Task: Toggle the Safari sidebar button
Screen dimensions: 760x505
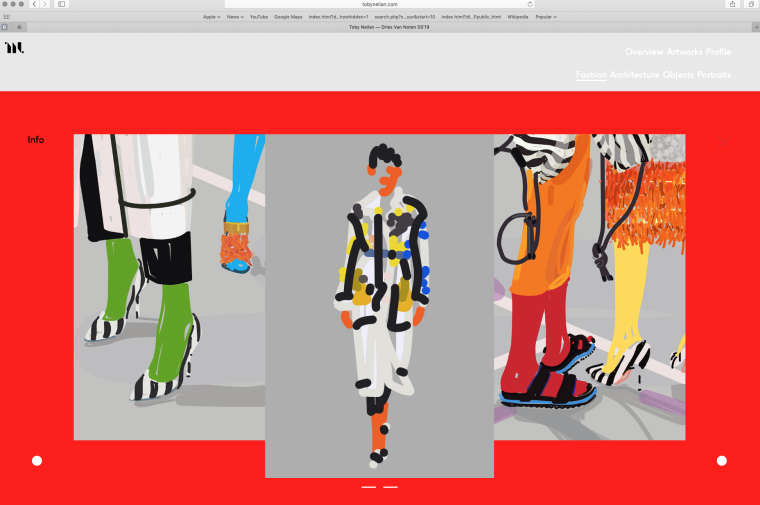Action: pyautogui.click(x=61, y=4)
